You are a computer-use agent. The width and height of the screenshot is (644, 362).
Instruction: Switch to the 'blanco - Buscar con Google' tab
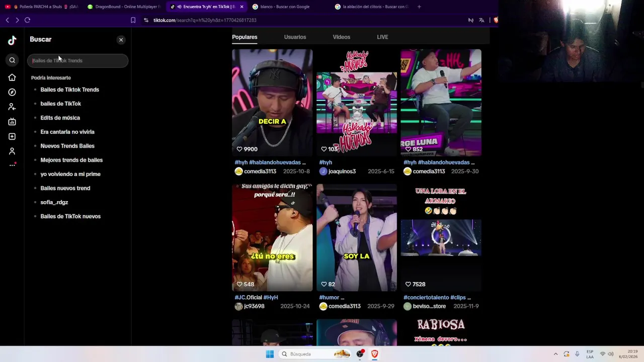tap(284, 7)
